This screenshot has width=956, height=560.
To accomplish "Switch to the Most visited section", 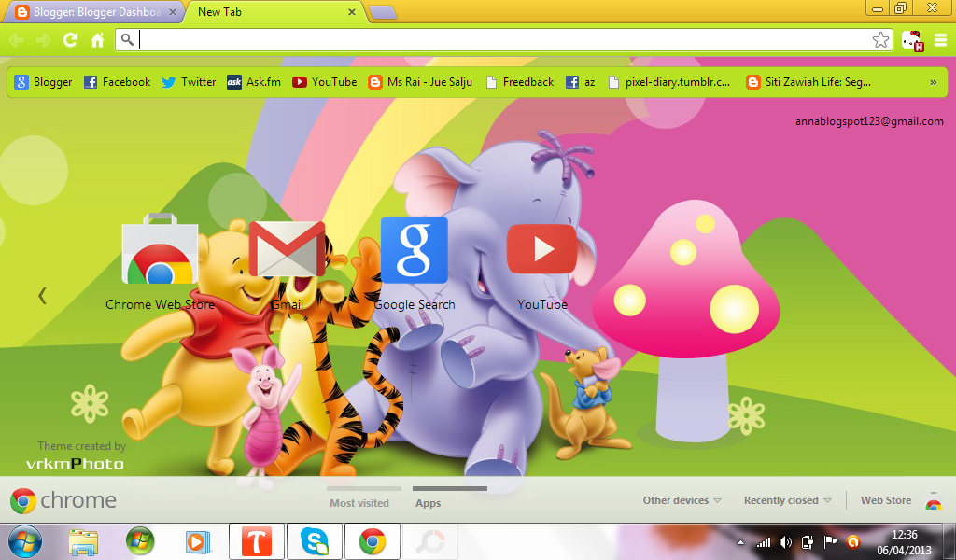I will coord(359,503).
